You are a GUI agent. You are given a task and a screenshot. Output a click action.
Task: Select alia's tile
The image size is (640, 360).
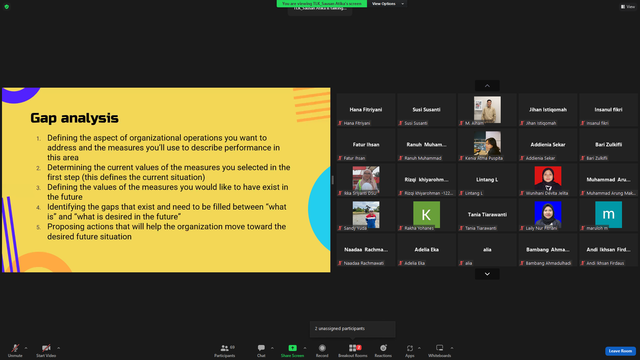487,250
